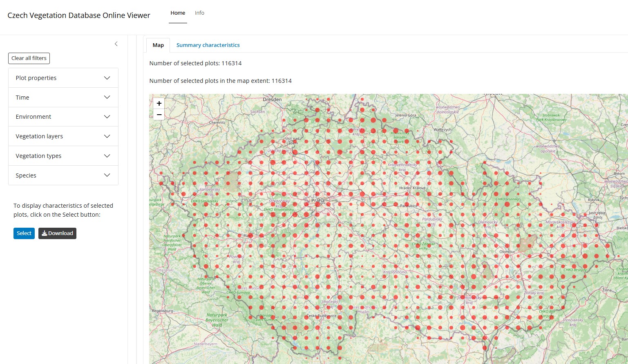The image size is (628, 364).
Task: Open the Info page in navigation
Action: (199, 13)
